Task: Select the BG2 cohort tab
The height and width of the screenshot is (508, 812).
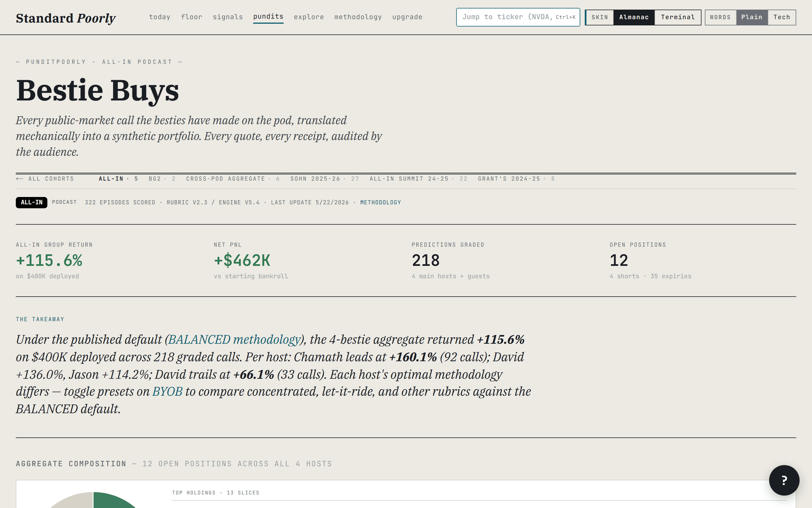Action: [x=162, y=179]
